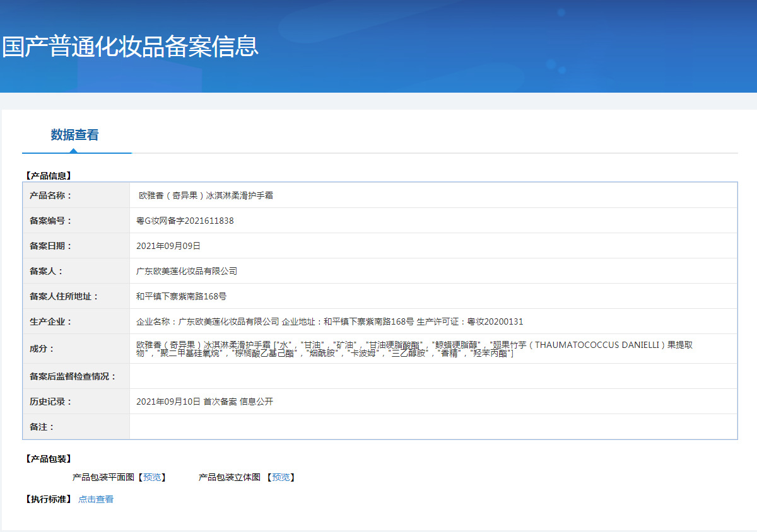Click the 历史记录： label cell
The height and width of the screenshot is (532, 757).
click(x=76, y=402)
